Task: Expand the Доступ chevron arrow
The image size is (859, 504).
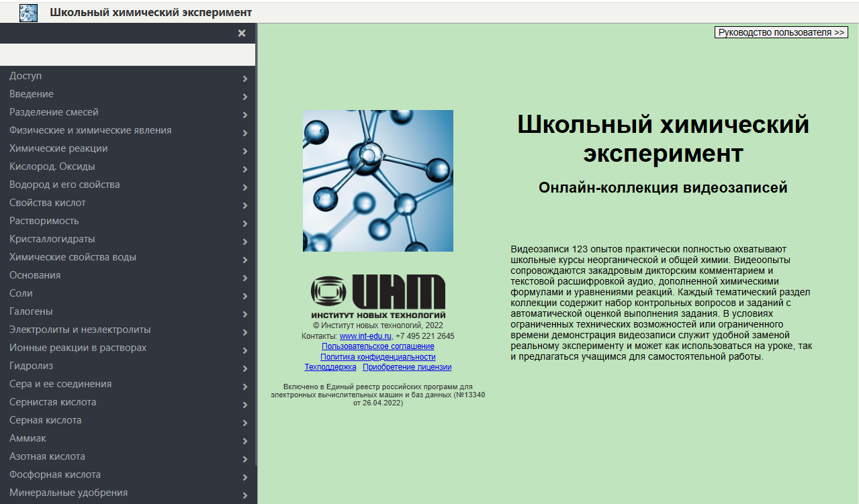Action: 244,79
